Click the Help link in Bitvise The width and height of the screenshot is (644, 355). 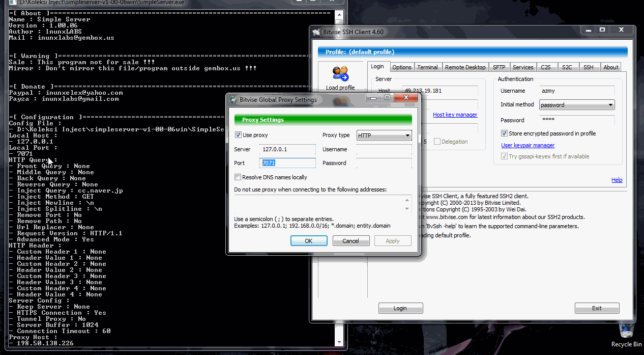(617, 180)
